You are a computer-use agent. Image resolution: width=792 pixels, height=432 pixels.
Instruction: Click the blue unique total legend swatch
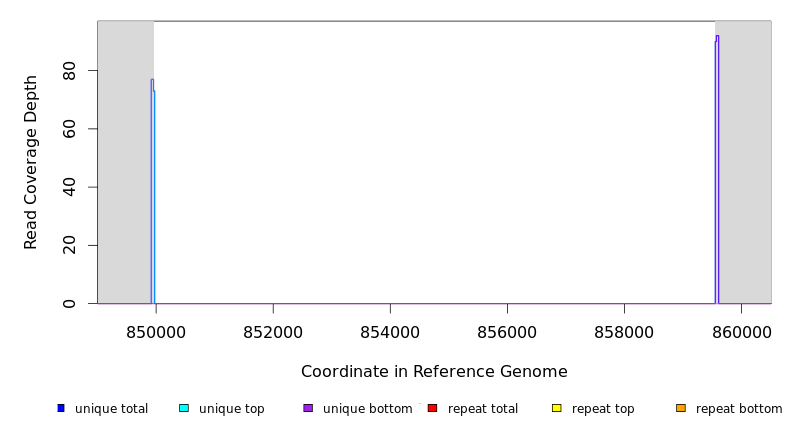coord(61,408)
